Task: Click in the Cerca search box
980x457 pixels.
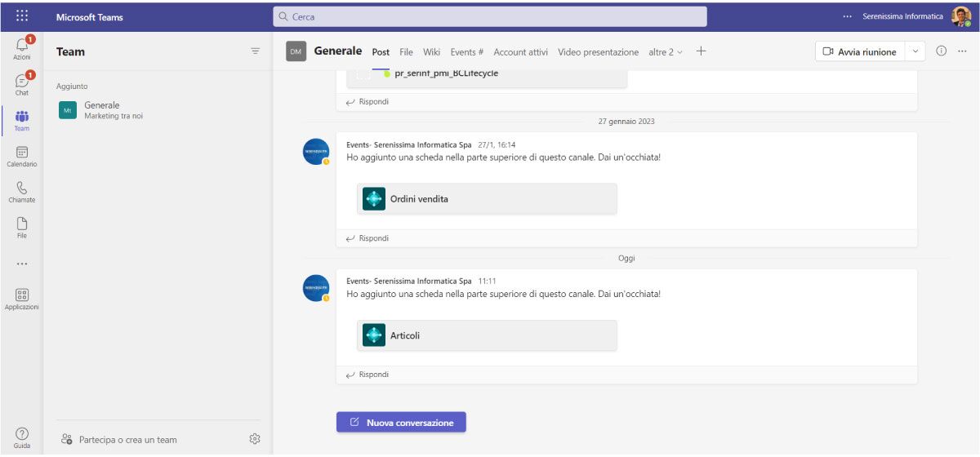Action: tap(490, 16)
